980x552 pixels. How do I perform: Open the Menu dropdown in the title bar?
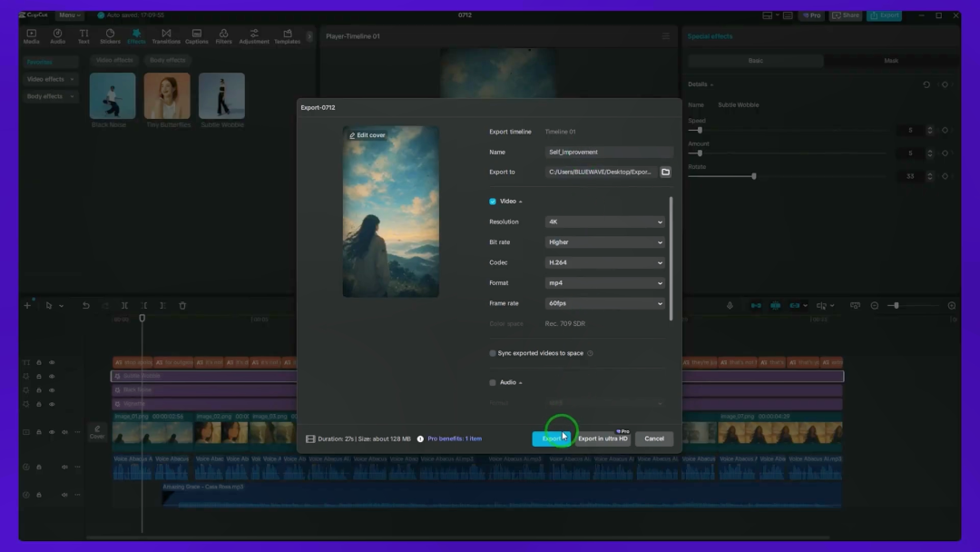[69, 15]
